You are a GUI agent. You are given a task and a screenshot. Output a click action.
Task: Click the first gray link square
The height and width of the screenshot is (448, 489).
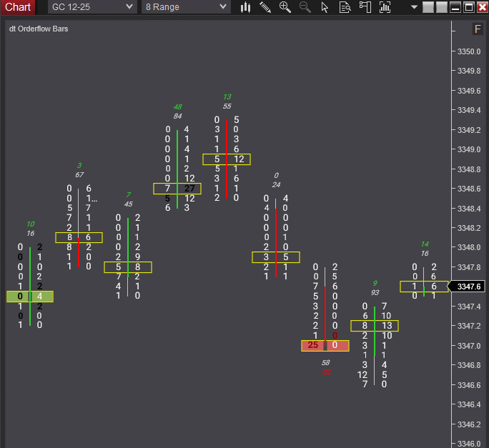tap(428, 7)
